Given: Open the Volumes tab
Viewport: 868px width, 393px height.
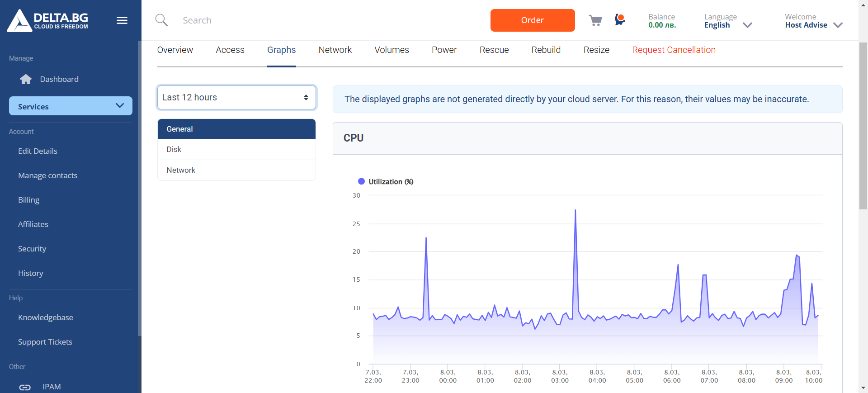Looking at the screenshot, I should [x=392, y=50].
